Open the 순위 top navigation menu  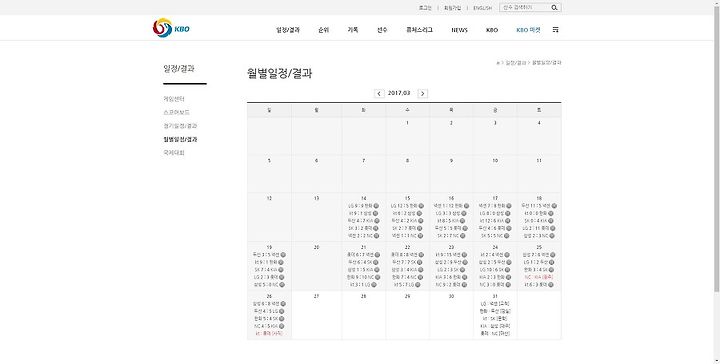point(323,30)
